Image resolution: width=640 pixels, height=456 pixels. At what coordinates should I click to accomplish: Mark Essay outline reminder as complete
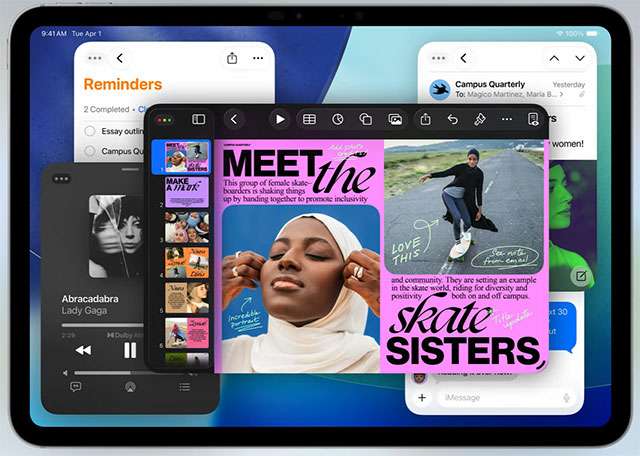(x=90, y=131)
